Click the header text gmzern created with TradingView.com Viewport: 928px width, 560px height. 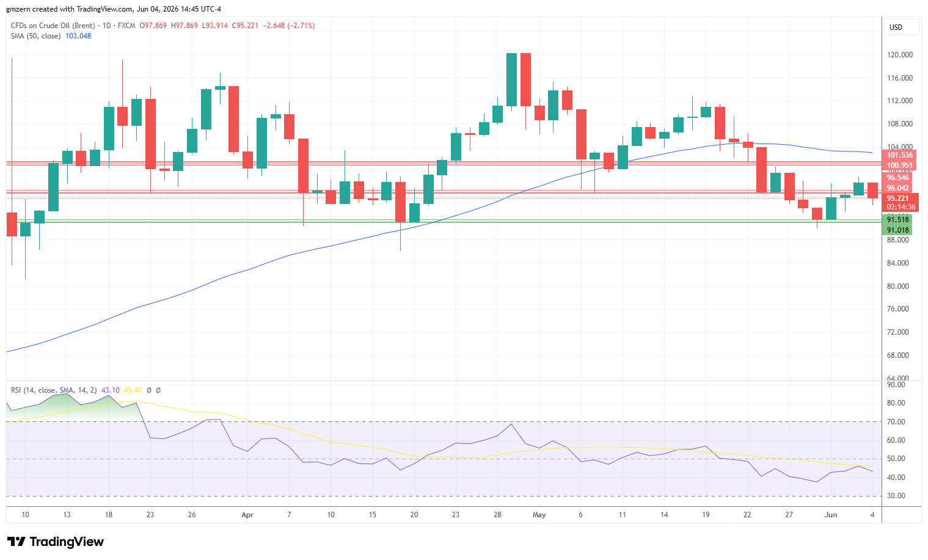(x=69, y=9)
